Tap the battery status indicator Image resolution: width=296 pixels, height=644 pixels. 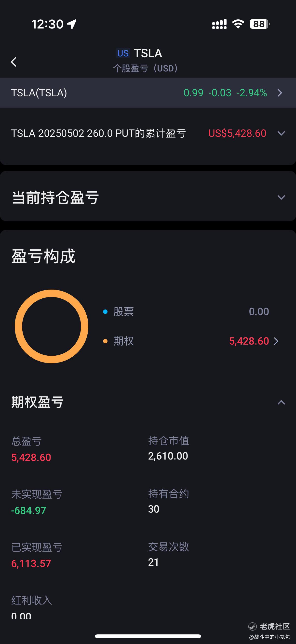coord(260,24)
